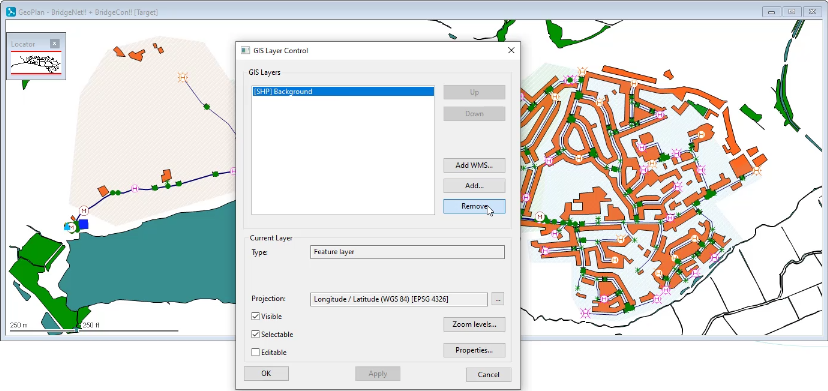
Task: Open the Add WMS... dialog
Action: (474, 165)
